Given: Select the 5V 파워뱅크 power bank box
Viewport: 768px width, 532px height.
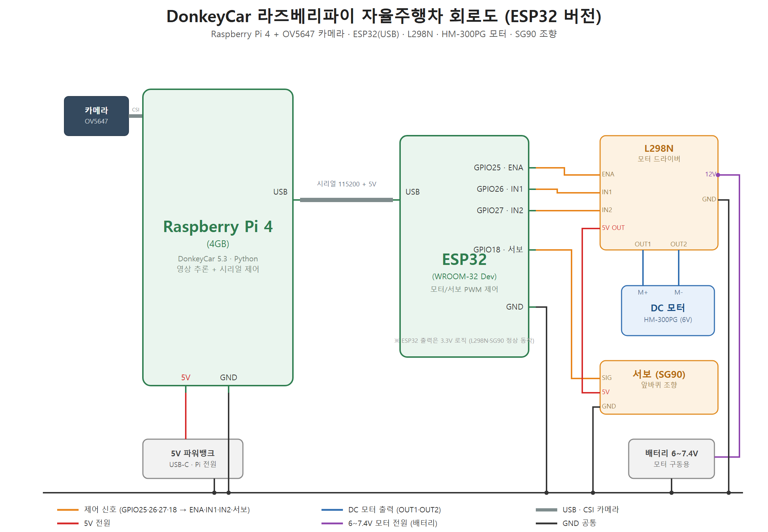Looking at the screenshot, I should click(193, 459).
